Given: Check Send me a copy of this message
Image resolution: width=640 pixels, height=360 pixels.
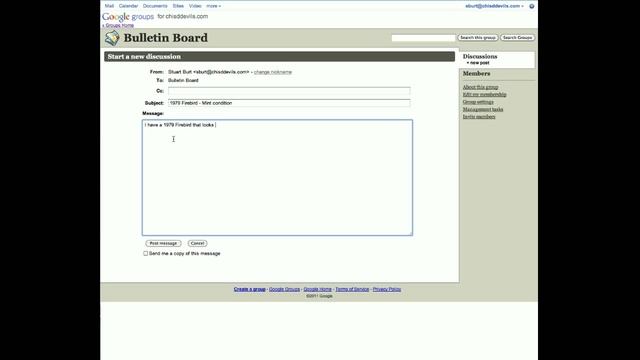Looking at the screenshot, I should (x=145, y=253).
